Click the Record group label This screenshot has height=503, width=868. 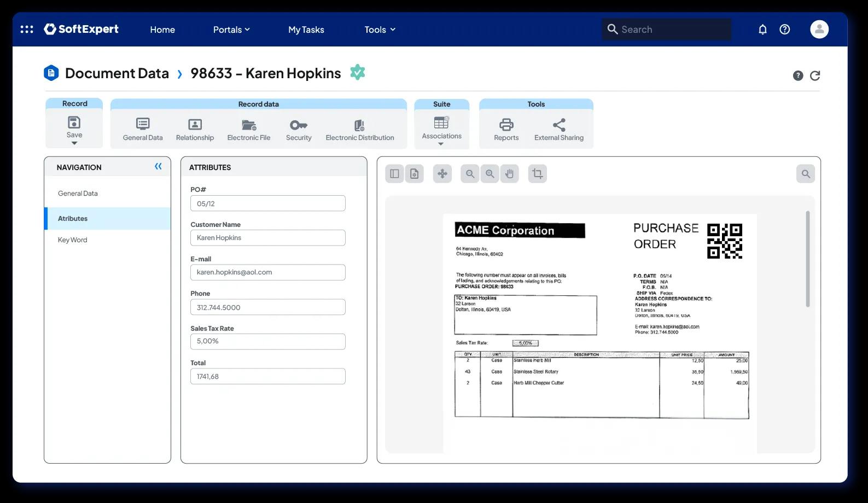tap(74, 103)
